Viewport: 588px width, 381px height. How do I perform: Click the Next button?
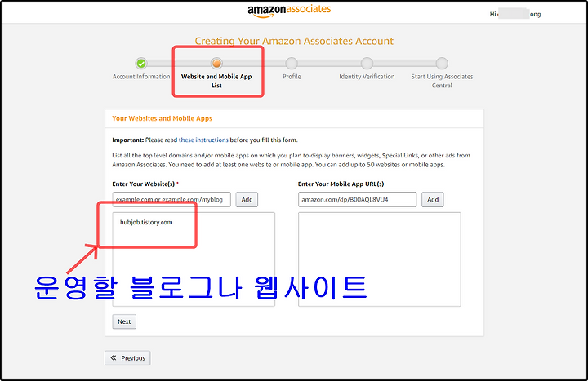pos(124,321)
